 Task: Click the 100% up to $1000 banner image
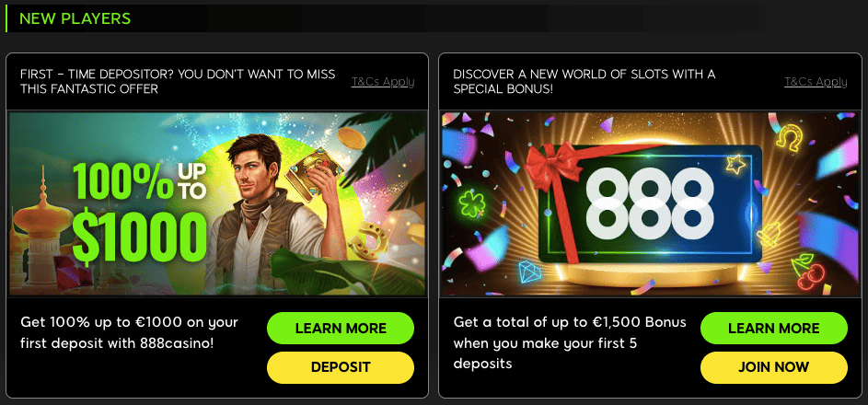click(217, 203)
